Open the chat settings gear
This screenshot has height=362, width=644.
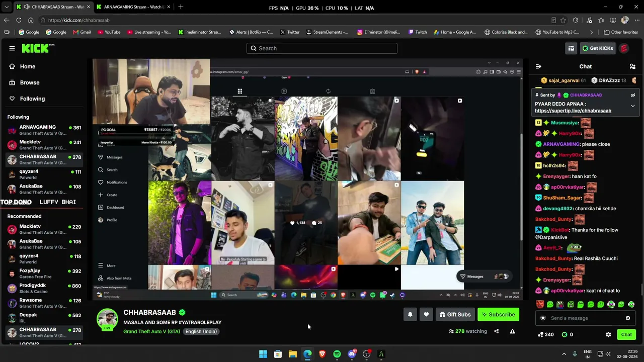[x=608, y=334]
